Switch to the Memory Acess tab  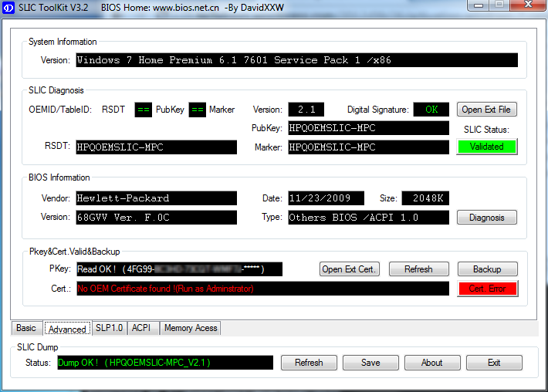pos(191,328)
